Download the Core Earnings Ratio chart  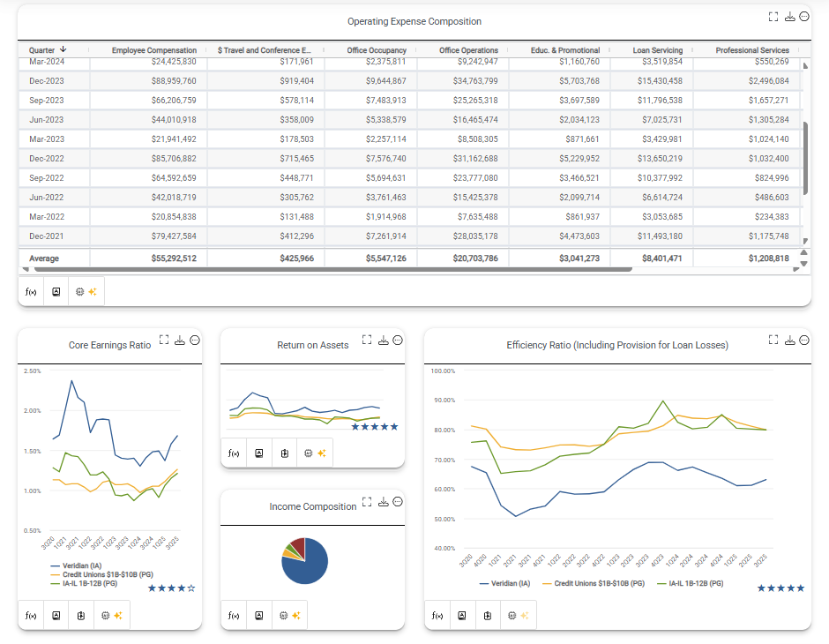pos(180,340)
